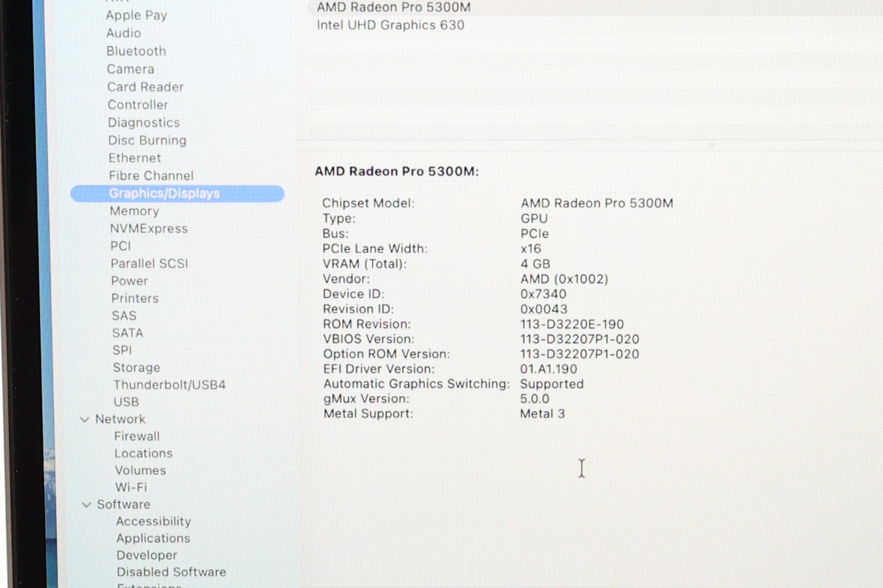This screenshot has height=588, width=883.
Task: View Wi-Fi network details
Action: 131,488
